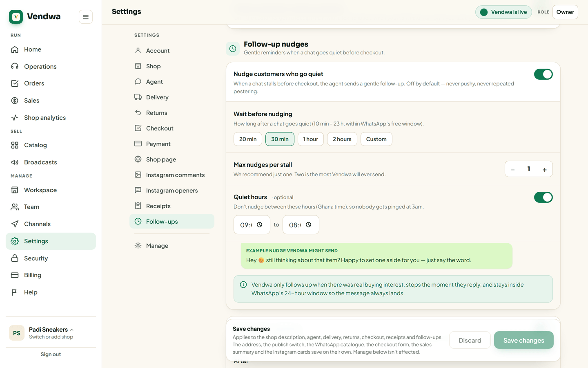Open Shop page settings section
The width and height of the screenshot is (588, 368).
[x=172, y=159]
